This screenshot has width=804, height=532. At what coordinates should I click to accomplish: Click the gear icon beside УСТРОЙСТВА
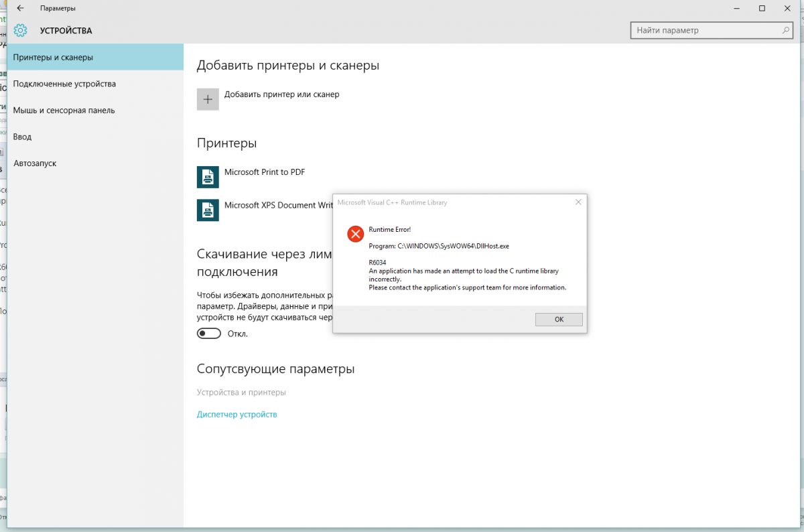point(21,30)
